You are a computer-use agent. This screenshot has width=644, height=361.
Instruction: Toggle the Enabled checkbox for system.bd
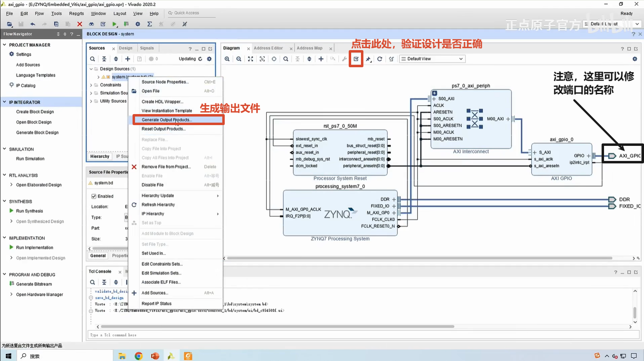point(94,196)
